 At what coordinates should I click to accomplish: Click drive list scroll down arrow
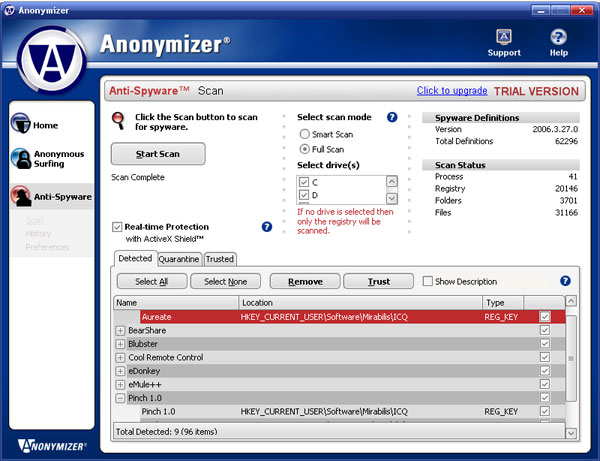[x=392, y=198]
